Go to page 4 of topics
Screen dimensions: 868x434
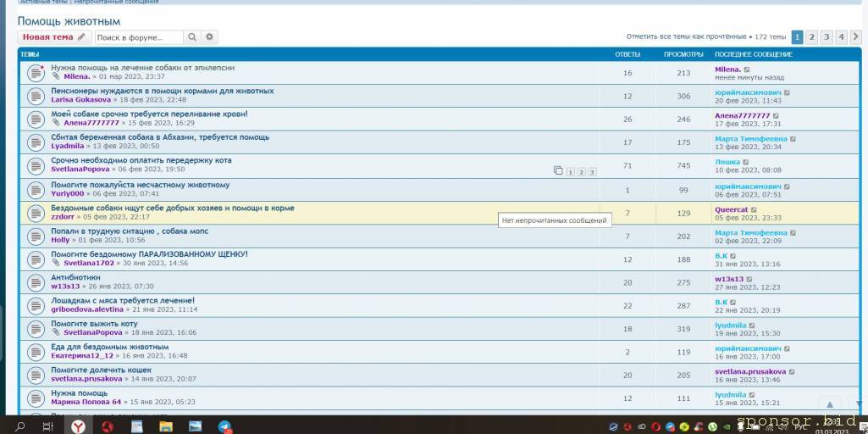tap(841, 36)
